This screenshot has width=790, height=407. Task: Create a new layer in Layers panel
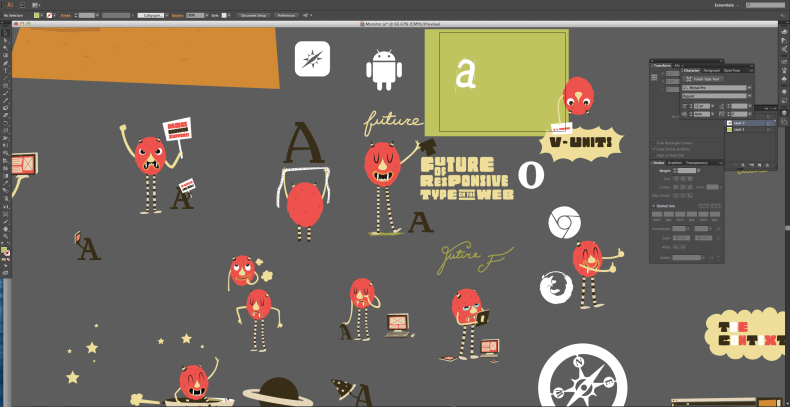tap(759, 165)
